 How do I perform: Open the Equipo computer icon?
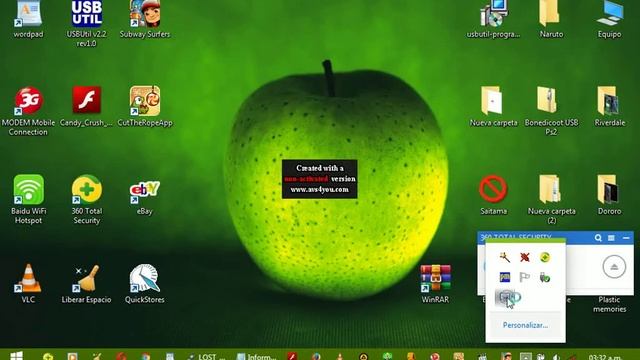(609, 19)
